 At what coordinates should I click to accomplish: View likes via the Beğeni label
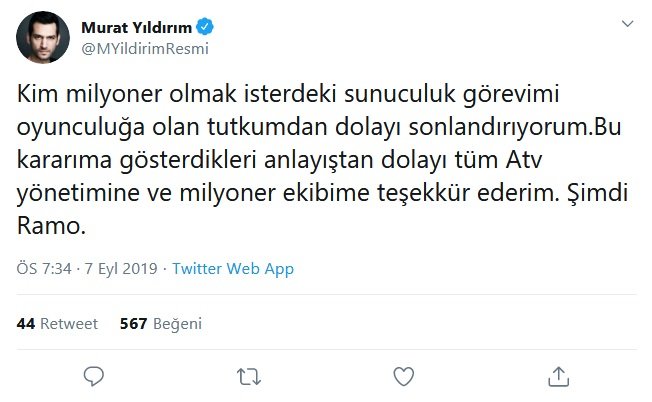click(x=177, y=324)
